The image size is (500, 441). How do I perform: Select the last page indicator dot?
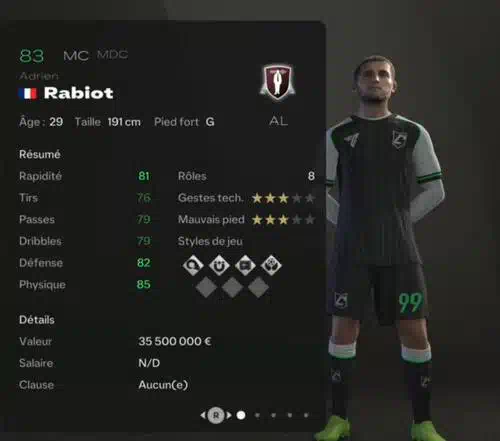(x=306, y=415)
